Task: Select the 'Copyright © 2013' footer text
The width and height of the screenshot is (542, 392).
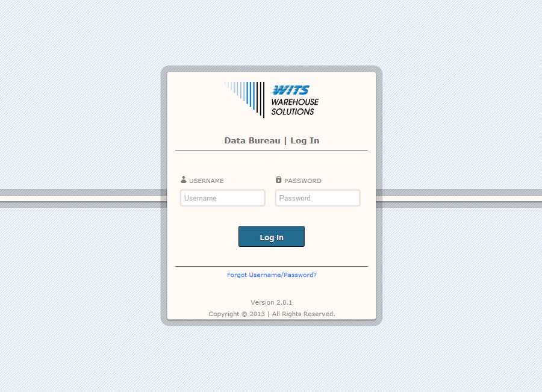Action: pyautogui.click(x=237, y=314)
